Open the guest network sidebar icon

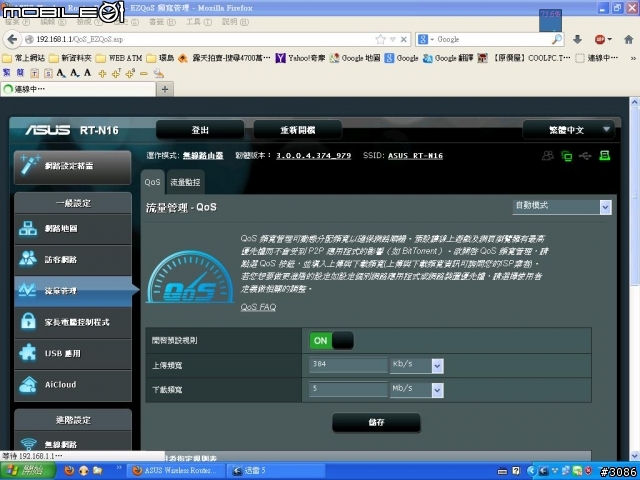tap(28, 259)
